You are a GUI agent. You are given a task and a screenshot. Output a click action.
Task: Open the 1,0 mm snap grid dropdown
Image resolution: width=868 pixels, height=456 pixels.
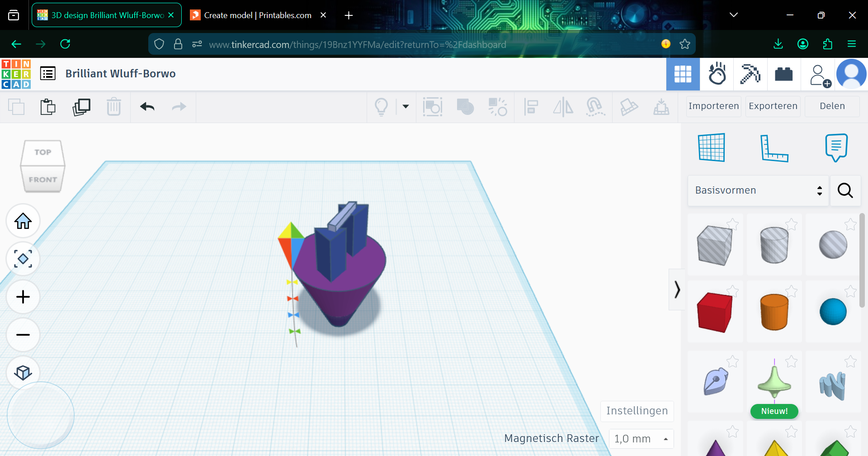click(x=641, y=439)
